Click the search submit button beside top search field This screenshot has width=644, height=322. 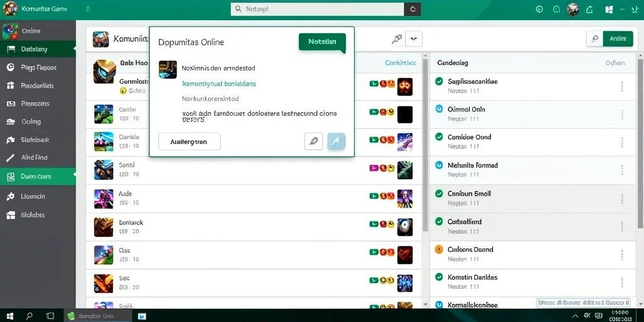[x=413, y=9]
